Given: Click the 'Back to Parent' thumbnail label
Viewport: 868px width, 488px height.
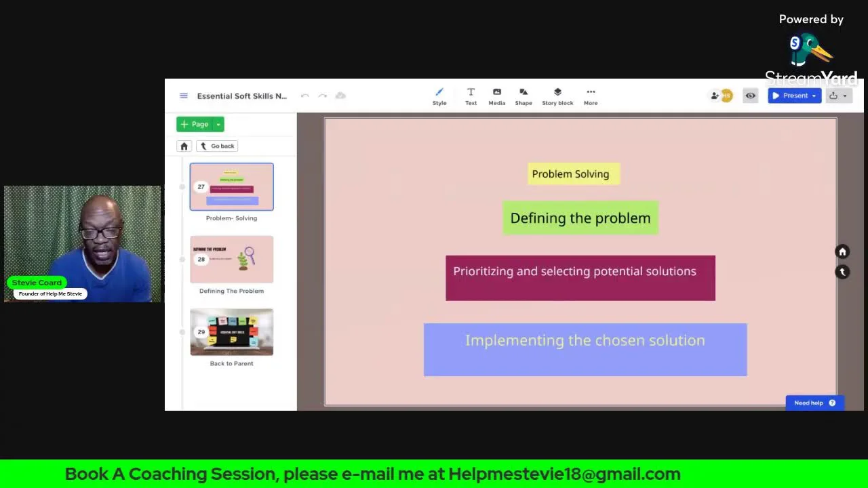Looking at the screenshot, I should [x=231, y=363].
